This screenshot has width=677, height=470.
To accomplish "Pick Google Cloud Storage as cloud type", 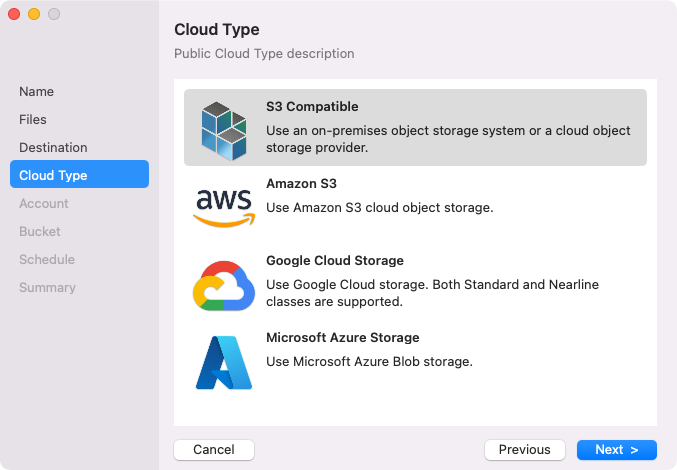I will (x=334, y=260).
